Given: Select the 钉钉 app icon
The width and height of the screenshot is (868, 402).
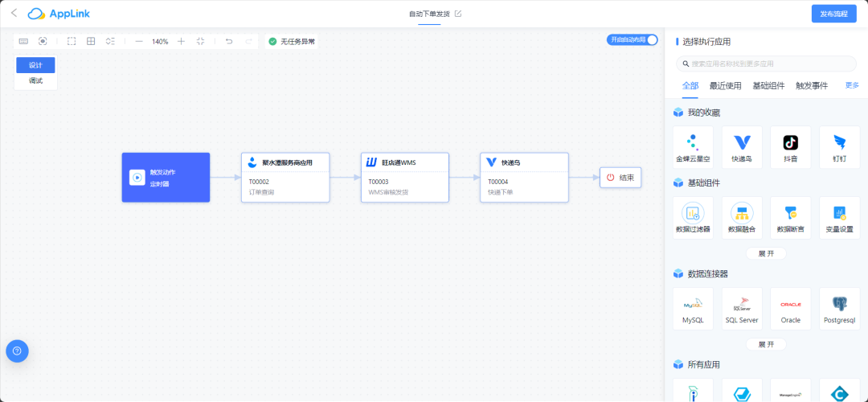Looking at the screenshot, I should click(x=839, y=147).
